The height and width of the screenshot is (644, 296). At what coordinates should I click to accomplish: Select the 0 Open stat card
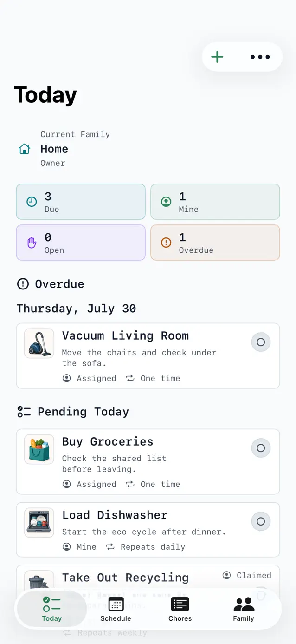pyautogui.click(x=81, y=243)
